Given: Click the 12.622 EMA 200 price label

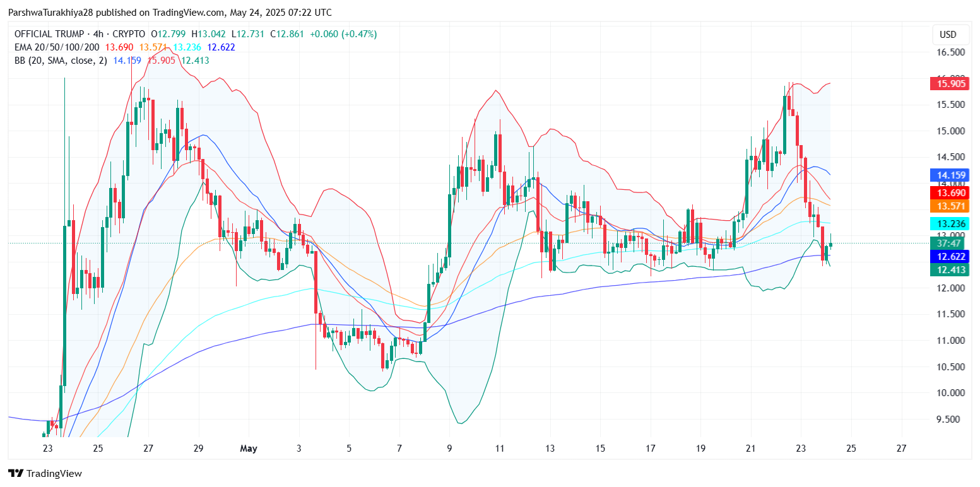Looking at the screenshot, I should 948,256.
